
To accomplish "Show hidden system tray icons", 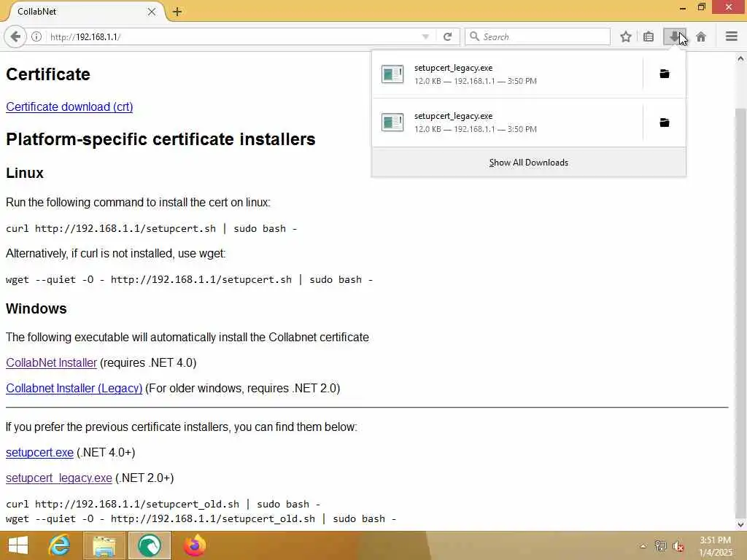I will pyautogui.click(x=643, y=546).
